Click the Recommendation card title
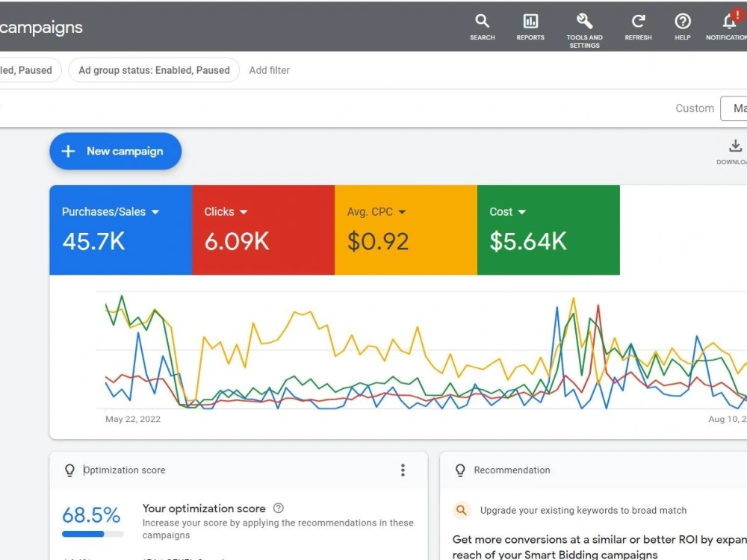The height and width of the screenshot is (560, 747). (512, 470)
